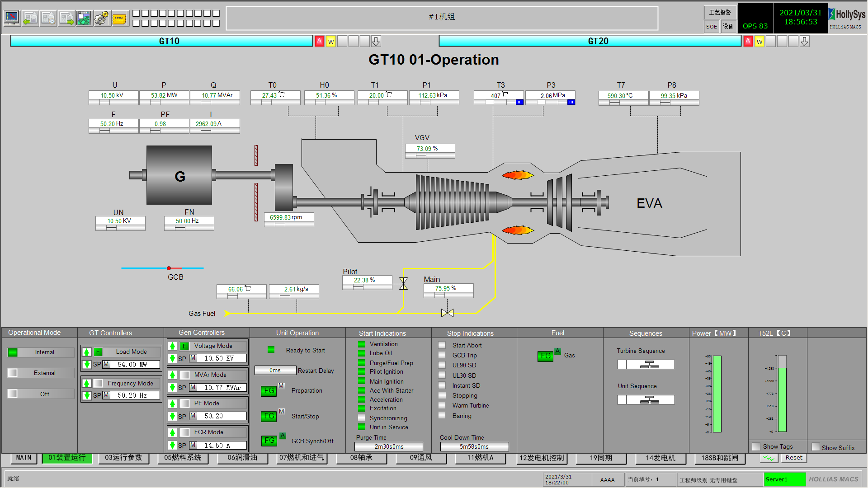Select the External operational mode toggle

coord(13,373)
